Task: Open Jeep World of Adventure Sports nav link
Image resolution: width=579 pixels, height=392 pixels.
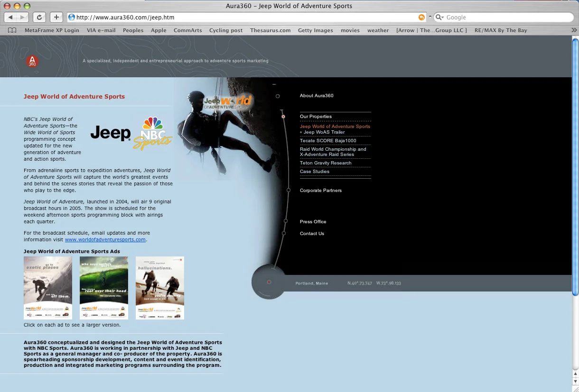Action: [x=335, y=127]
